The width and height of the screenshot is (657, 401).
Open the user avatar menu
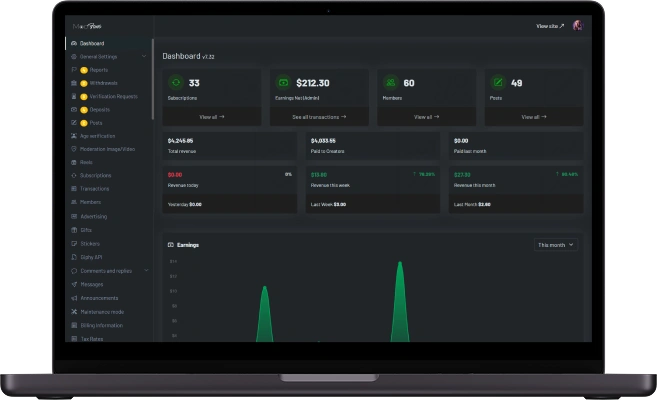pos(578,26)
